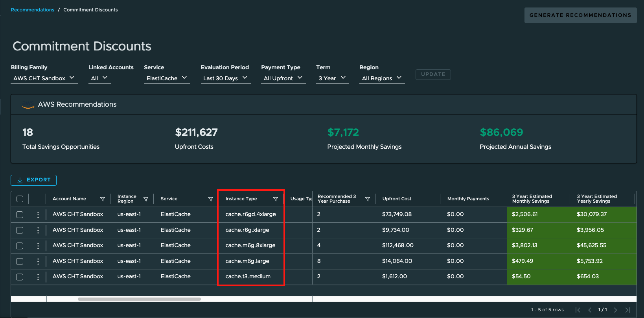Click the $112,468.00 upfront cost cell

[397, 246]
